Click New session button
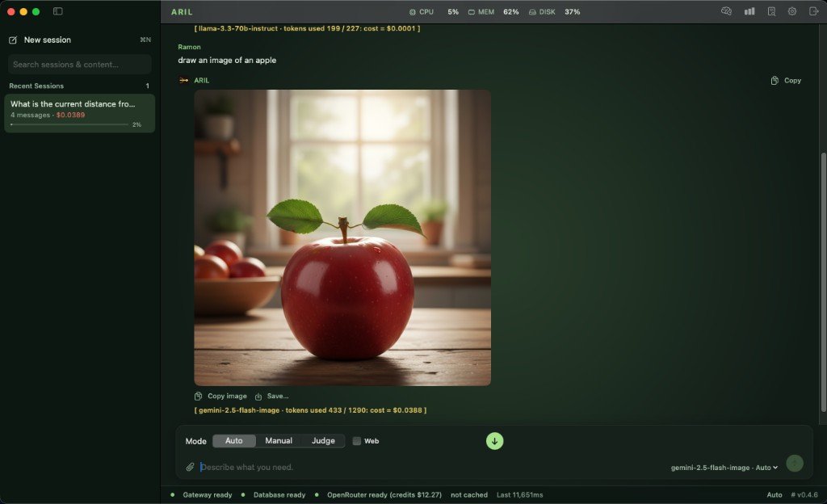827x504 pixels. tap(79, 40)
